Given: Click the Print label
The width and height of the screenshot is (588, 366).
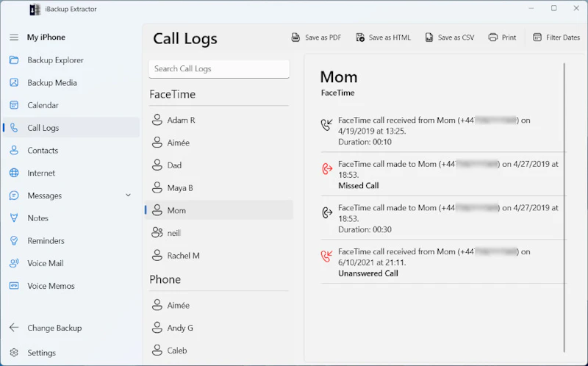Looking at the screenshot, I should [509, 37].
